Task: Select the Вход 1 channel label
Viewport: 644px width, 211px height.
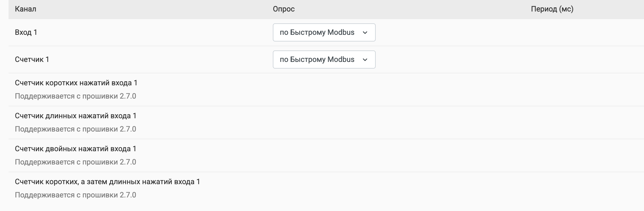Action: click(x=26, y=32)
